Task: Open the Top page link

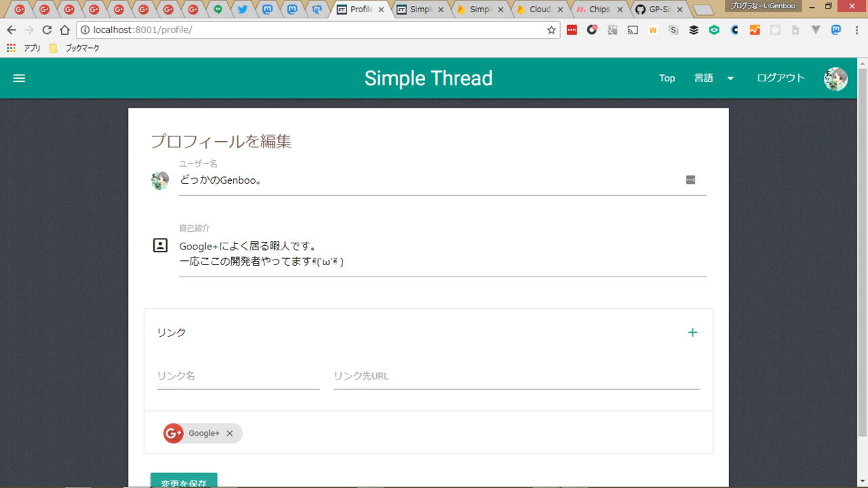Action: click(667, 78)
